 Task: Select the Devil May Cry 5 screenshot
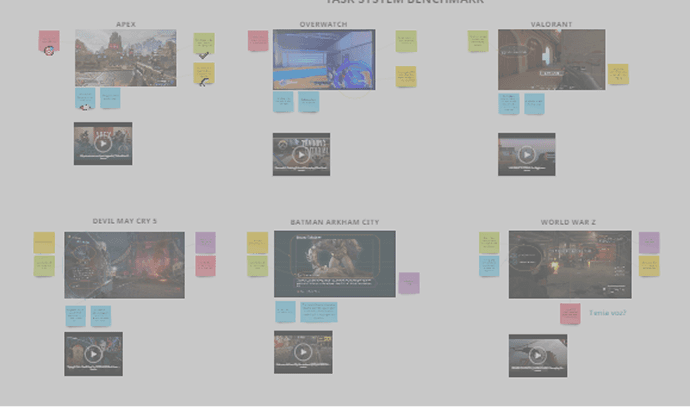(125, 265)
